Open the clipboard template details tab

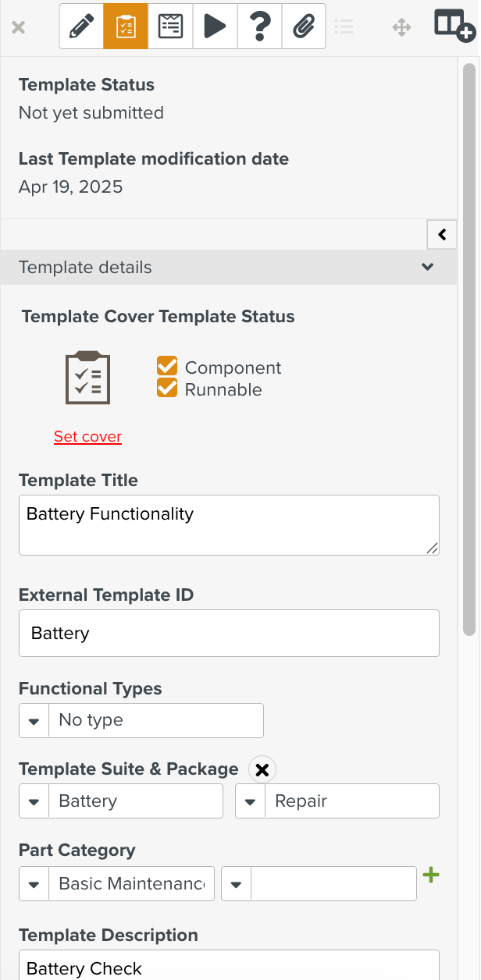pos(126,27)
